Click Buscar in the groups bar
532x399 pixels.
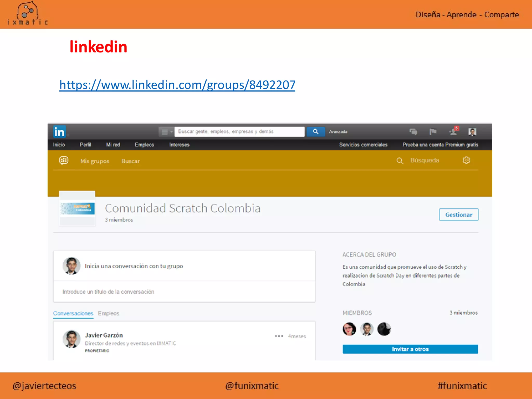(x=131, y=161)
